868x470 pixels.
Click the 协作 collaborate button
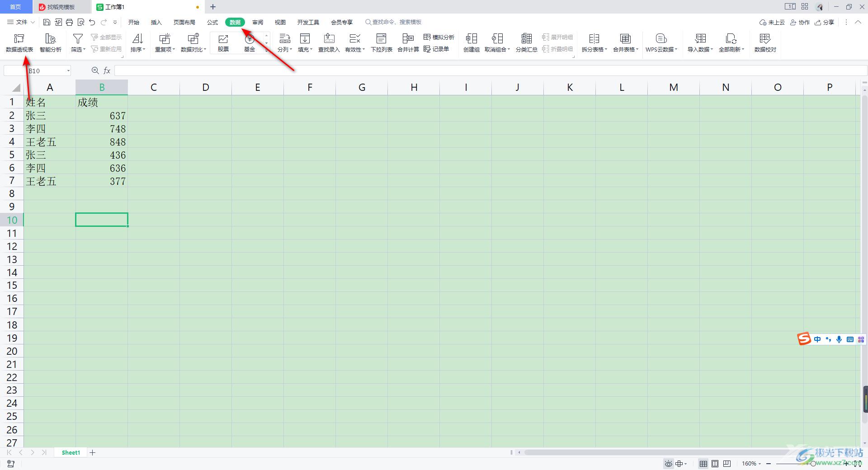800,22
